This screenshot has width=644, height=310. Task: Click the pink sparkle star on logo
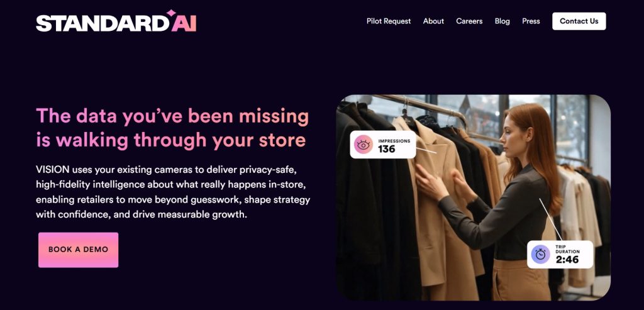[171, 13]
